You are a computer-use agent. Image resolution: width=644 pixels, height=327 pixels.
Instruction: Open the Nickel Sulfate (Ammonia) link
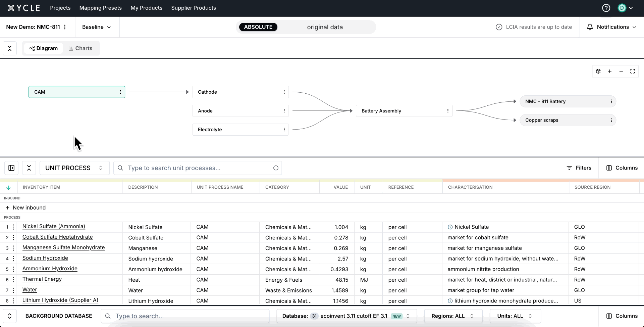[x=54, y=227]
